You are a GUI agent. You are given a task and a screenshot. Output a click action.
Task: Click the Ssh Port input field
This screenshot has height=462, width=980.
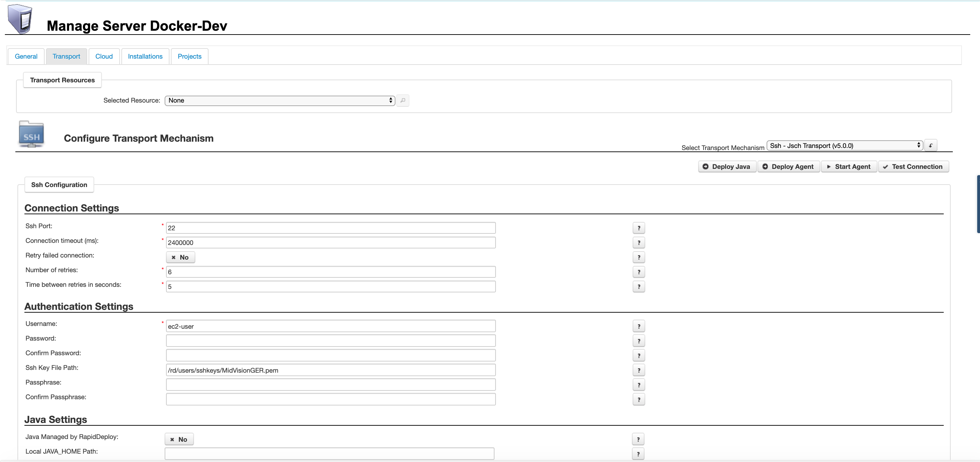pos(331,228)
